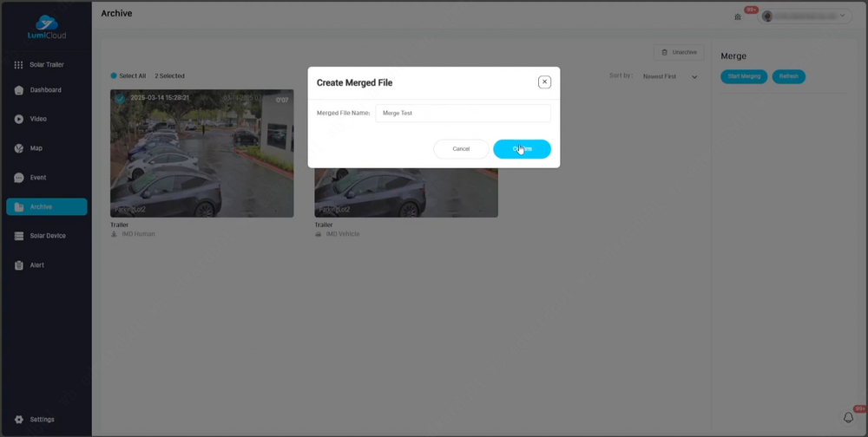This screenshot has height=437, width=868.
Task: Open the bell notifications at bottom right
Action: 849,418
